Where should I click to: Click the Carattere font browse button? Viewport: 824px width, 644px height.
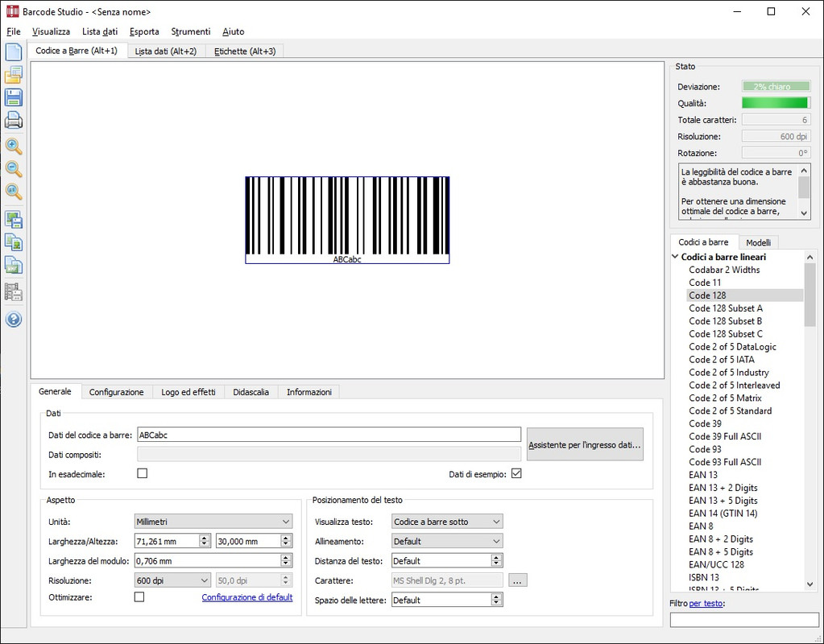517,580
